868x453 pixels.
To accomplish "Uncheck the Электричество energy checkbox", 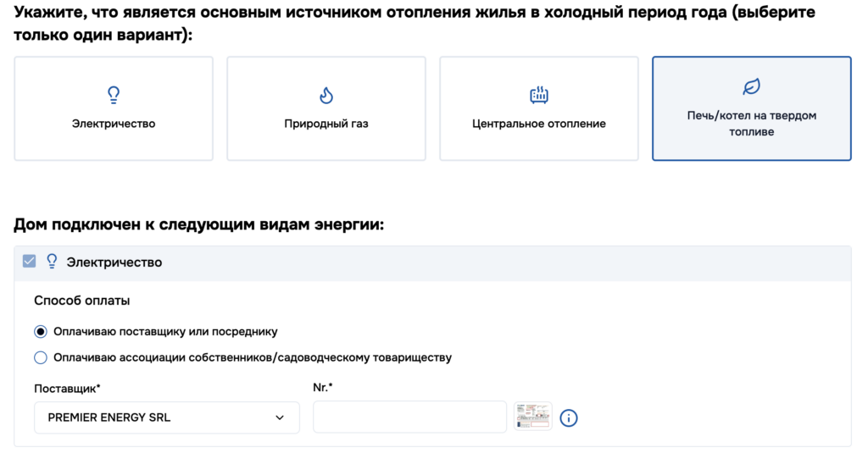I will tap(30, 262).
